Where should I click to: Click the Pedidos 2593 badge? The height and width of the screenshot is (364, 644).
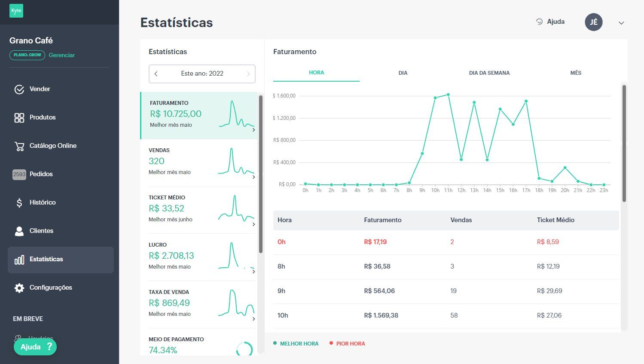(19, 174)
